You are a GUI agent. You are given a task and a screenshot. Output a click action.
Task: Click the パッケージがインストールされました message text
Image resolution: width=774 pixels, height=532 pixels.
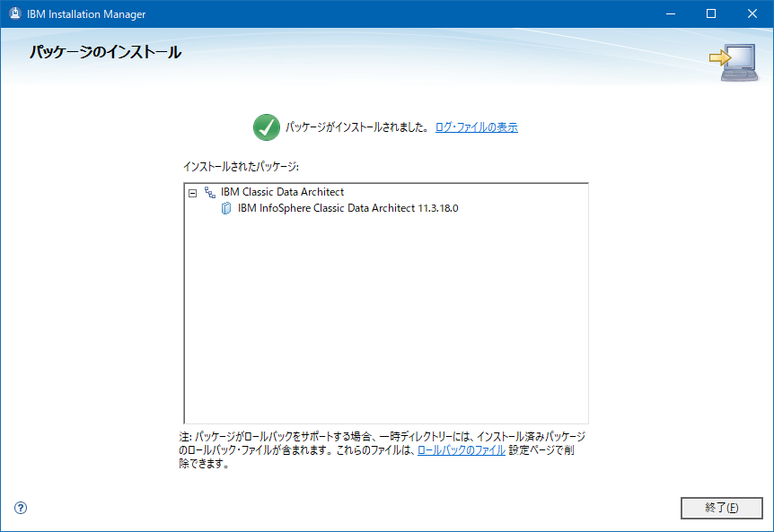coord(356,127)
